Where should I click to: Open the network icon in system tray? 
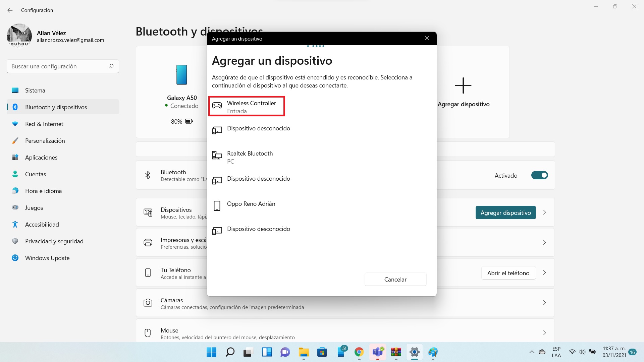[x=572, y=352]
